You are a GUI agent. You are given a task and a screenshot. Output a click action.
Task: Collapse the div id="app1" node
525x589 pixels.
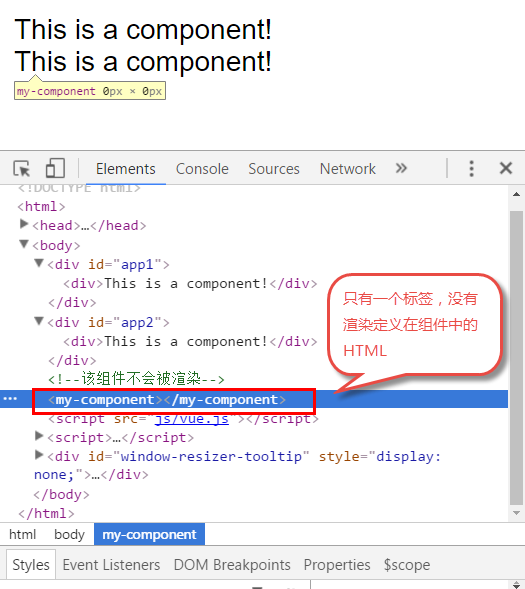39,263
